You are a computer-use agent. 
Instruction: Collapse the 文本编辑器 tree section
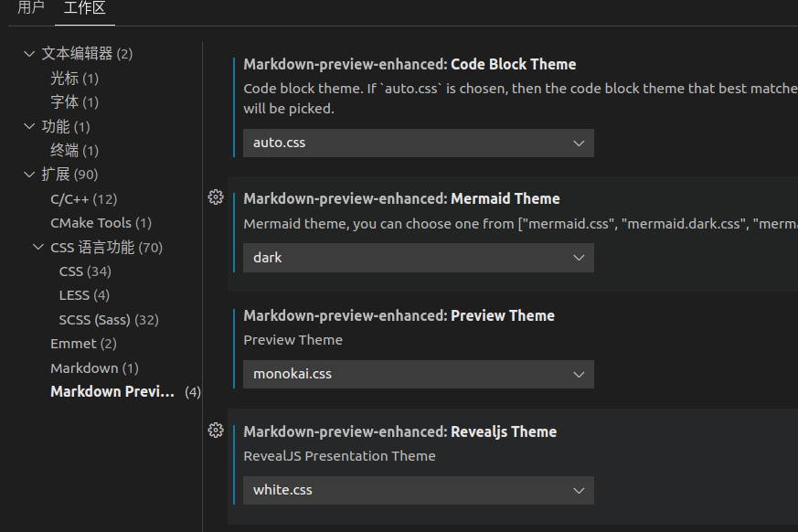click(x=29, y=54)
